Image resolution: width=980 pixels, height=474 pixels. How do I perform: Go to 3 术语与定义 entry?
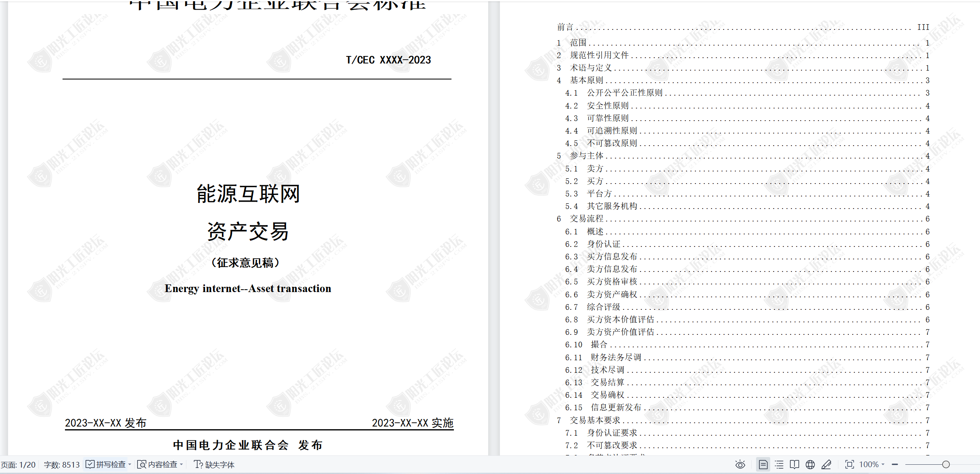coord(743,68)
